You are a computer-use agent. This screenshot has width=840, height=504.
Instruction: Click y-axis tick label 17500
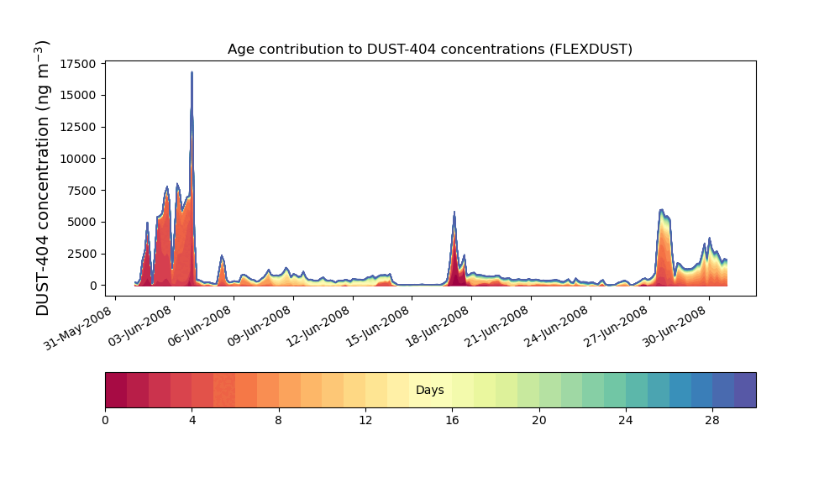click(x=78, y=65)
